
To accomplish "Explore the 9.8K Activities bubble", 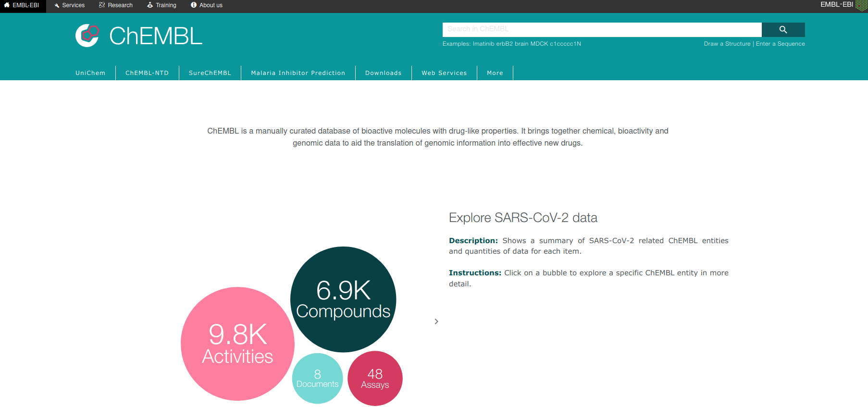I will tap(237, 344).
